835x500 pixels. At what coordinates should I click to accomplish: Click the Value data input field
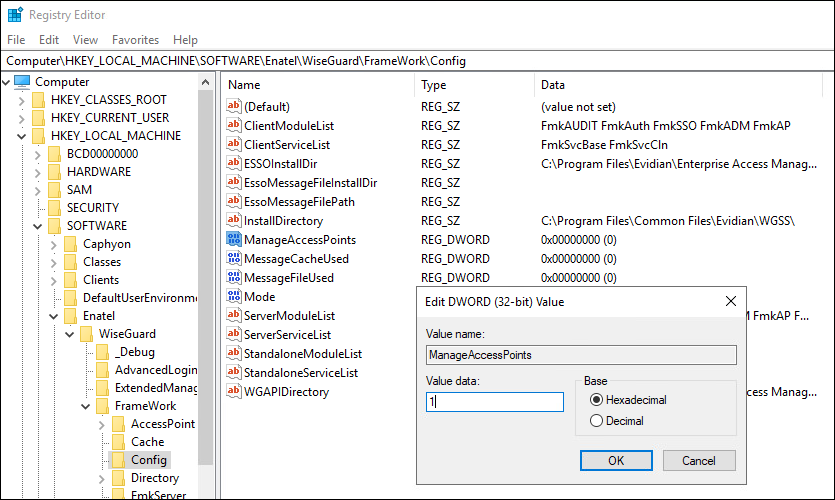click(494, 402)
